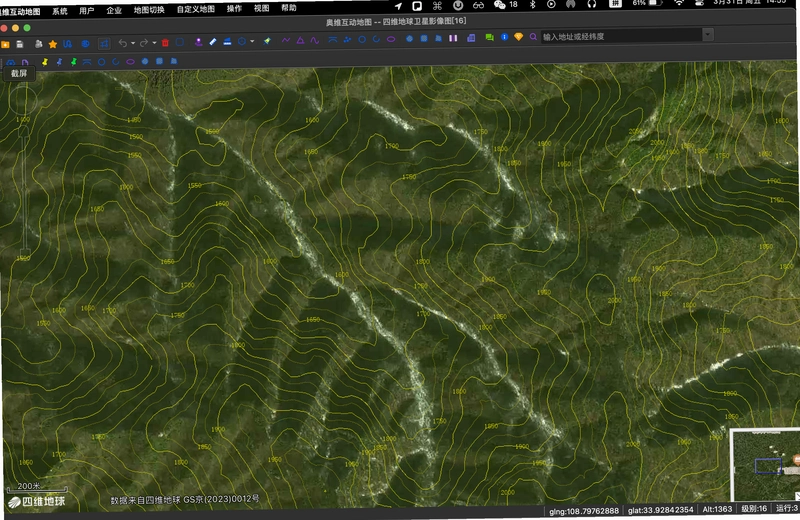800x520 pixels.
Task: Click the blue globe icon
Action: coord(85,44)
